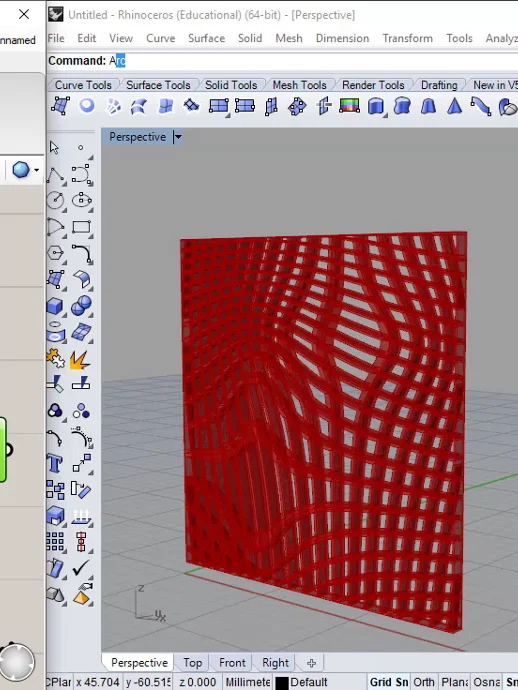Pick the Rectangle tool
This screenshot has height=690, width=518.
click(81, 227)
